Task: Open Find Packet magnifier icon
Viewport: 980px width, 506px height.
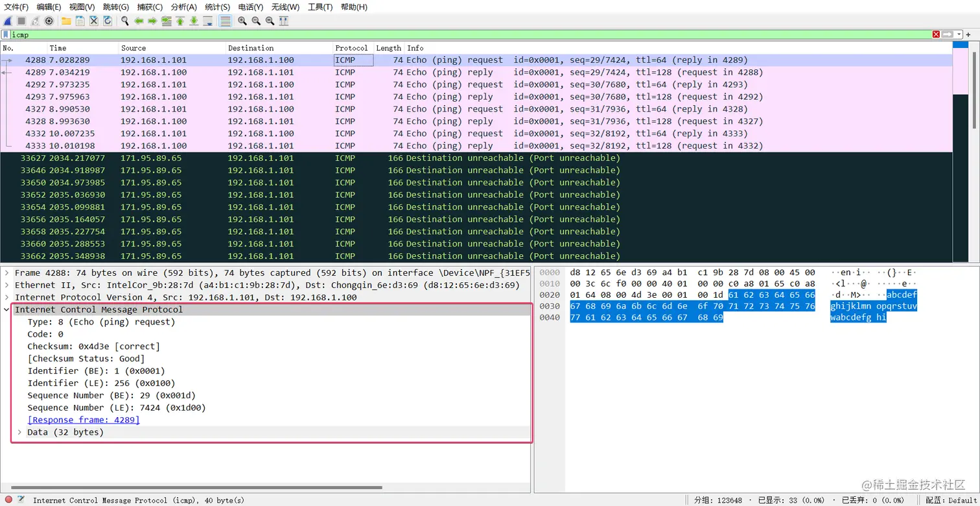Action: pyautogui.click(x=125, y=21)
